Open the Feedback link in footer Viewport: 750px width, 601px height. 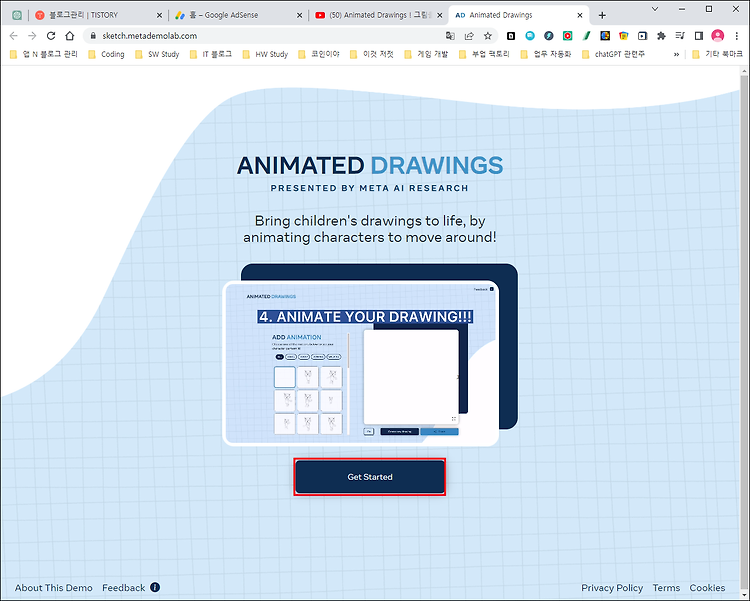123,588
